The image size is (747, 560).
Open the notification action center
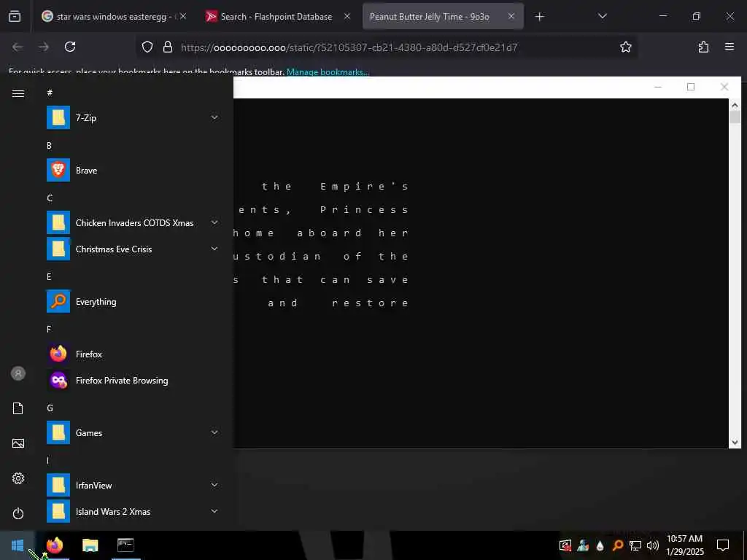pos(723,545)
